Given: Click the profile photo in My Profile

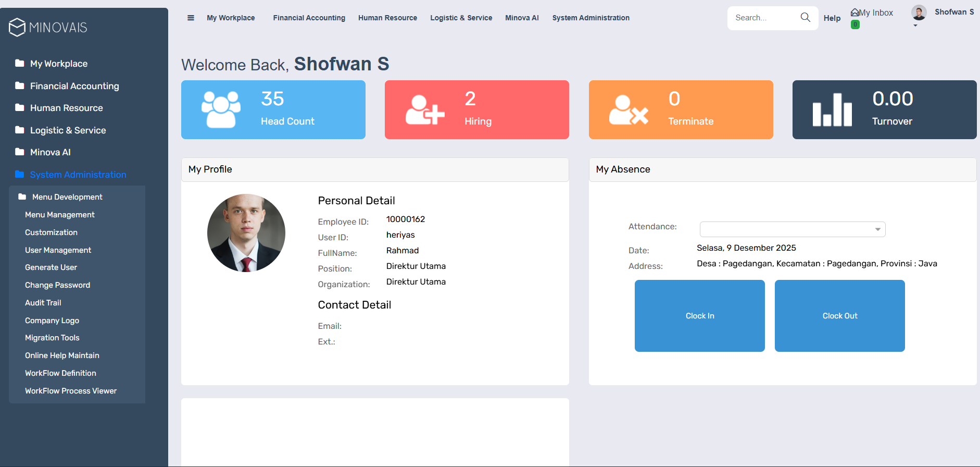Looking at the screenshot, I should point(246,233).
